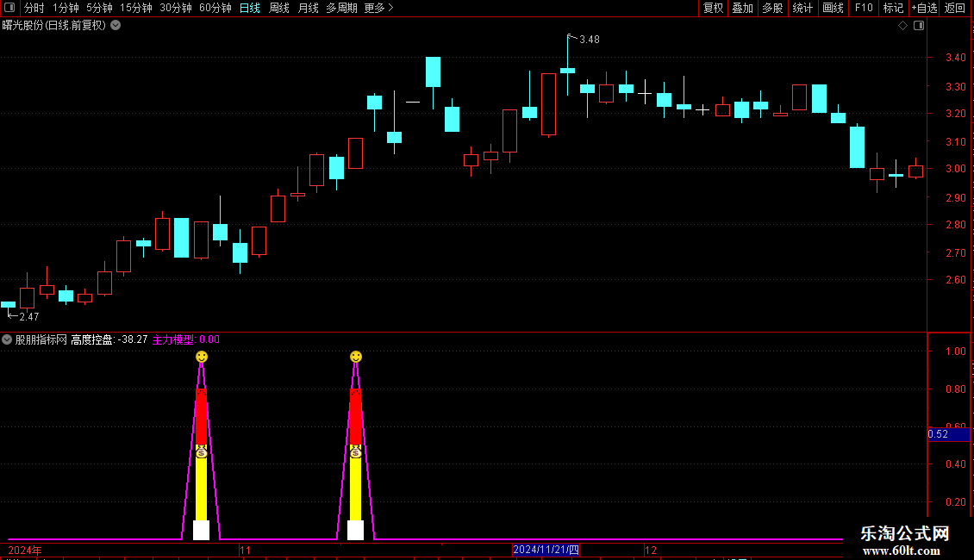Click the diamond icon in chart header
This screenshot has height=560, width=974.
[903, 26]
